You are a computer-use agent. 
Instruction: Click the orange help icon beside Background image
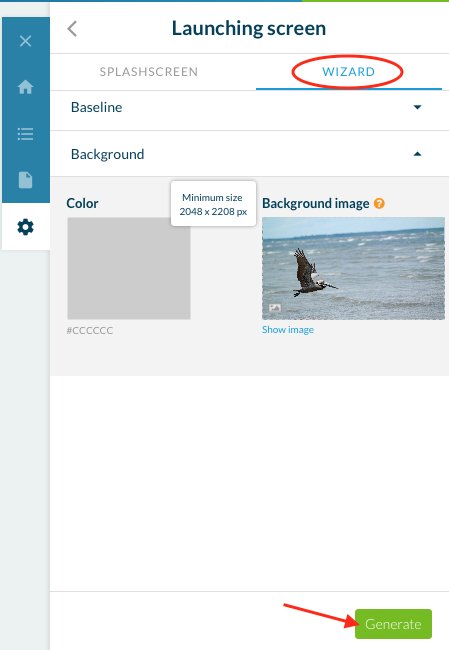379,203
